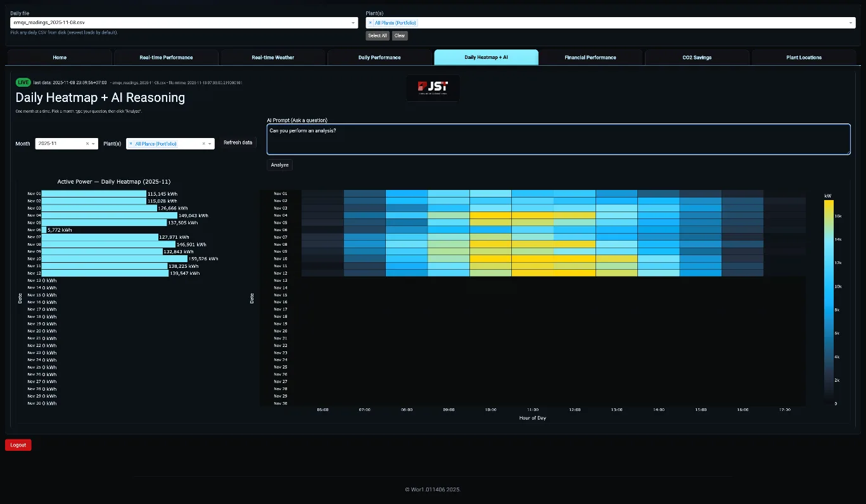Expand the lower Plant(s) dropdown arrow
This screenshot has height=504, width=866.
tap(211, 144)
